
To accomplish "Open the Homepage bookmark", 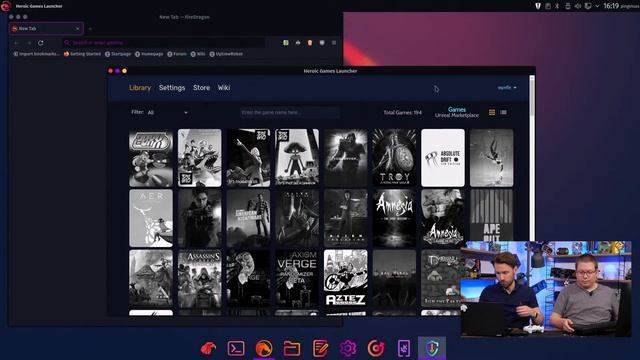I will click(x=149, y=54).
